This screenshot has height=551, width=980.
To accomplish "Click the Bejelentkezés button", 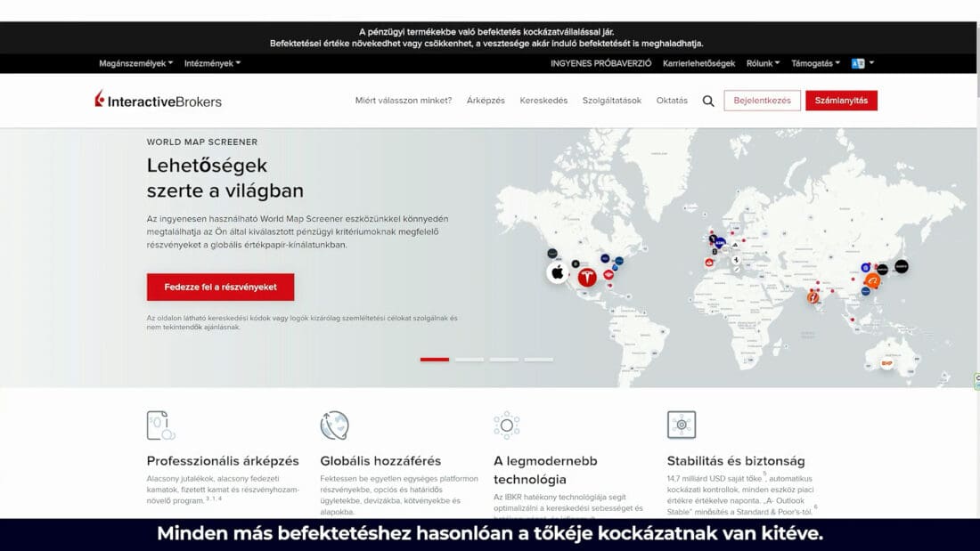I will (762, 101).
